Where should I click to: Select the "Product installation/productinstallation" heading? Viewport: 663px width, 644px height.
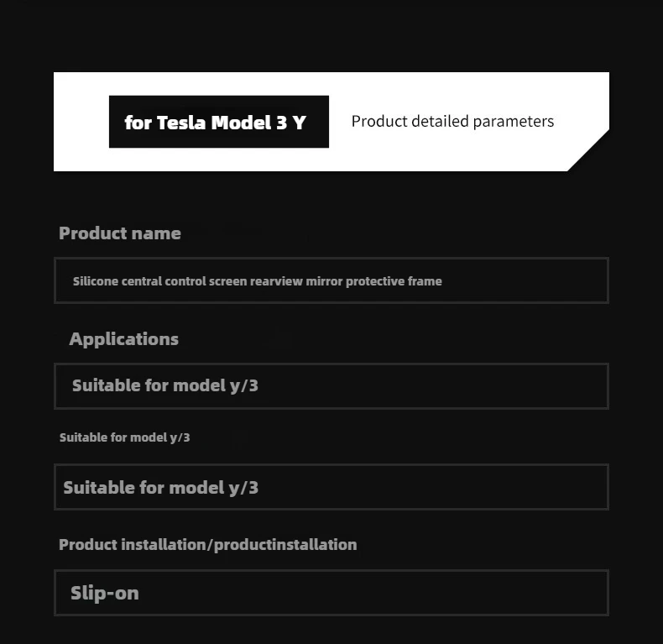coord(207,545)
